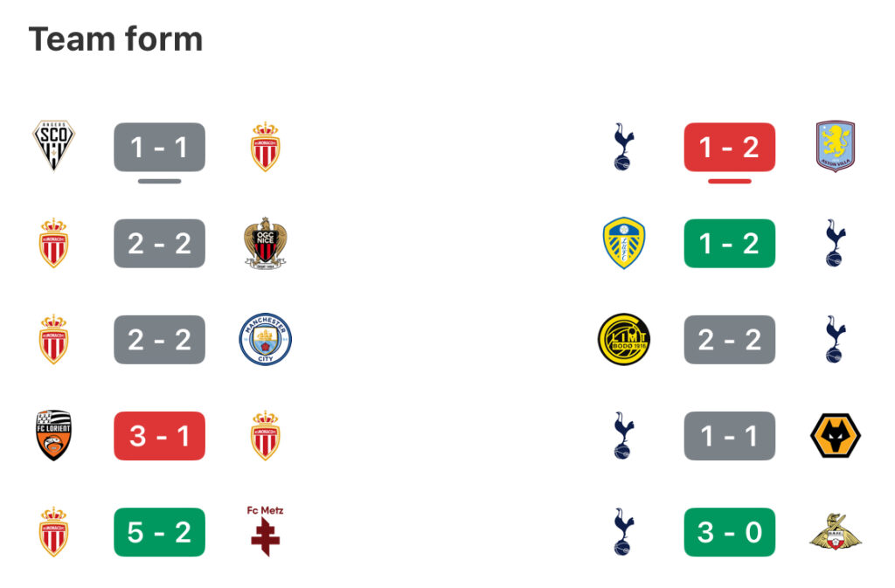Select the Manchester City crest
This screenshot has height=588, width=895.
pyautogui.click(x=265, y=339)
